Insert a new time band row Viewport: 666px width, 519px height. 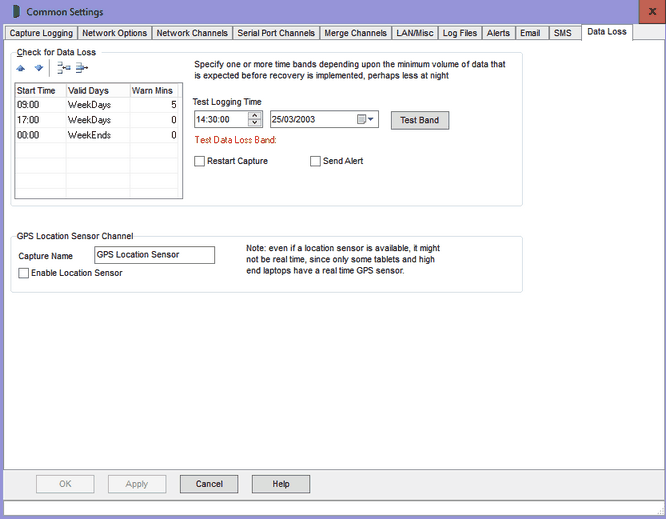[64, 68]
